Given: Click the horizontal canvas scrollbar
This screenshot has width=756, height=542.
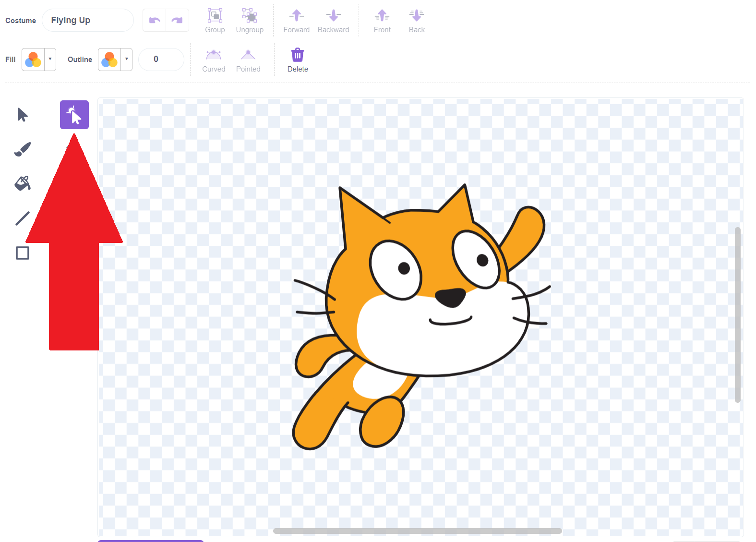Looking at the screenshot, I should point(418,531).
